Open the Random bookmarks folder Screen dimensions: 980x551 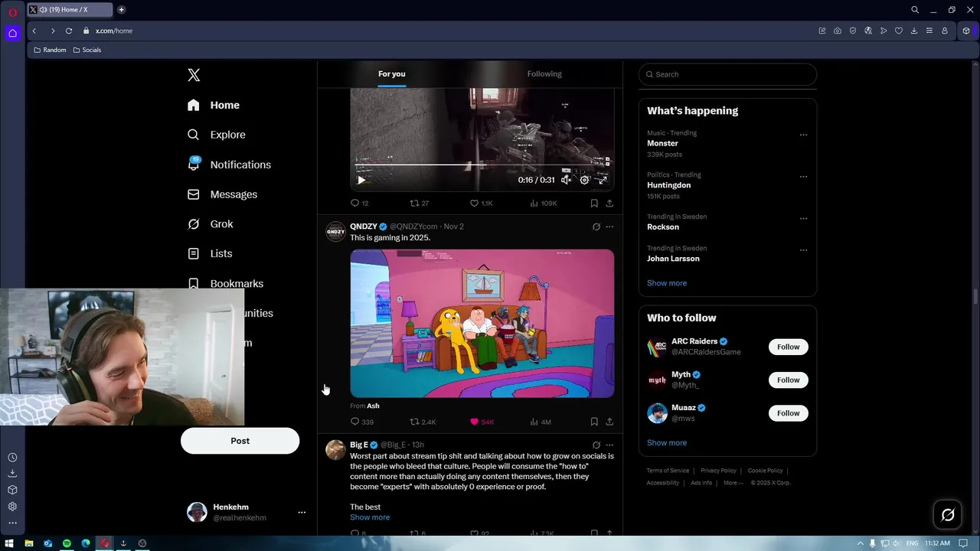pos(50,50)
